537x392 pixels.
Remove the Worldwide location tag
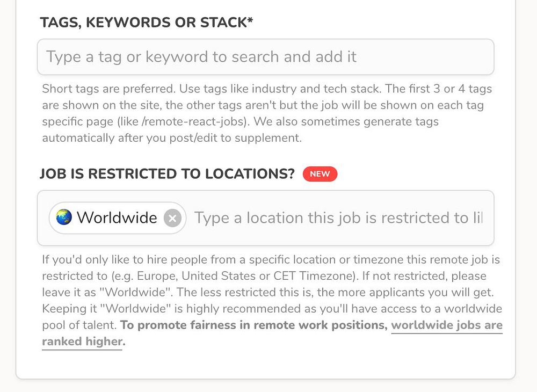click(x=172, y=218)
